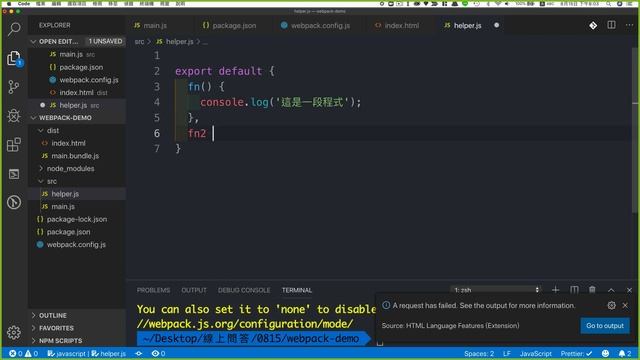
Task: Kill terminal with trash icon
Action: (x=592, y=290)
